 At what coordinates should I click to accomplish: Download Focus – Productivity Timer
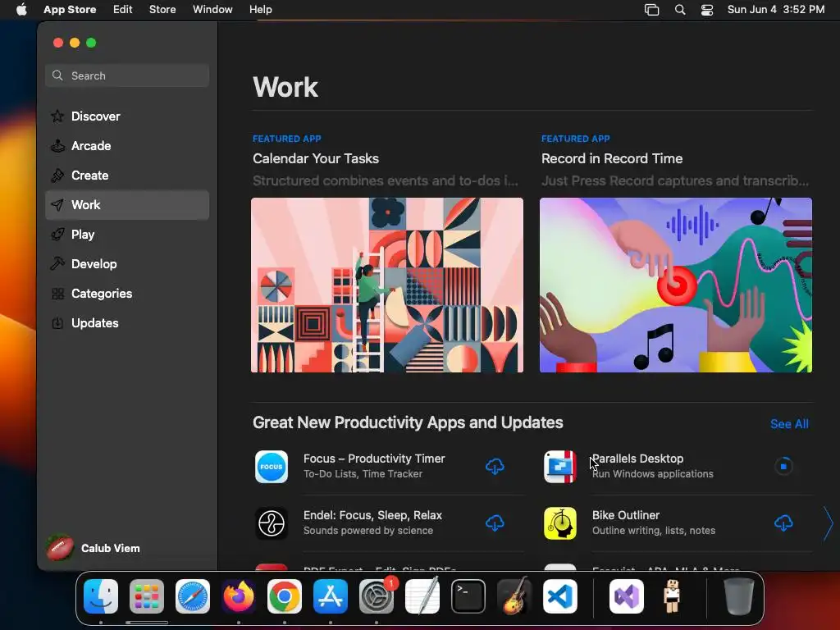(x=495, y=467)
